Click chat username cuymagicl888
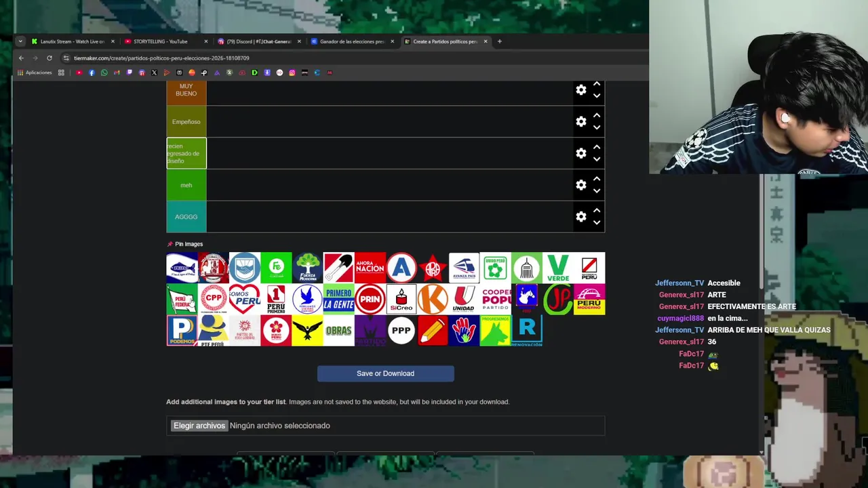The height and width of the screenshot is (488, 868). click(x=680, y=319)
